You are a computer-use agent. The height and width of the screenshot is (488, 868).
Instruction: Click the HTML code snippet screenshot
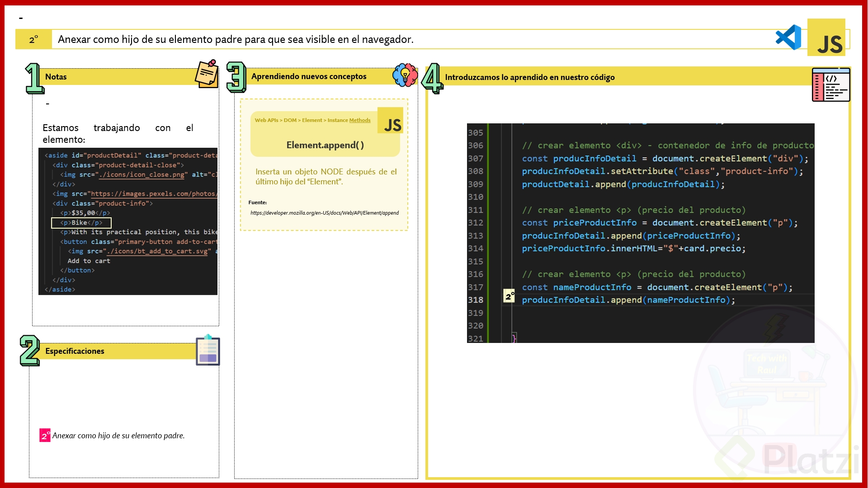[128, 221]
